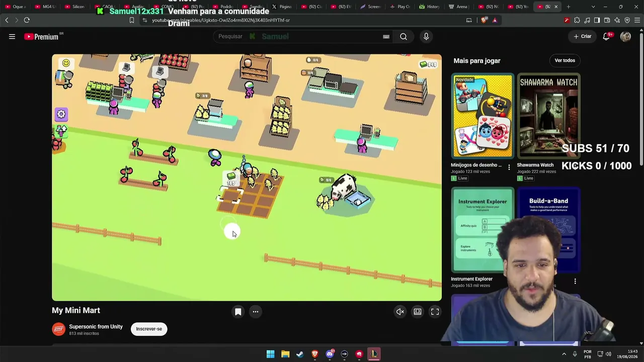Viewport: 644px width, 362px height.
Task: Toggle the browser sidebar panel
Action: point(597,20)
